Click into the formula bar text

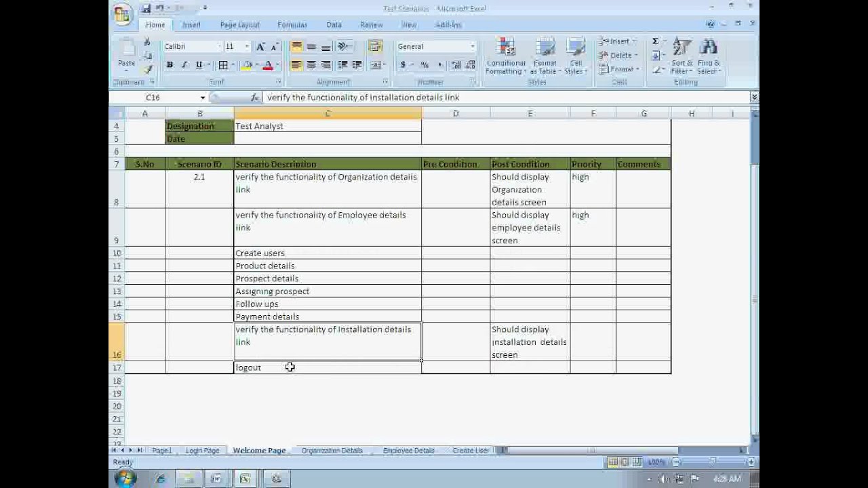pyautogui.click(x=505, y=98)
